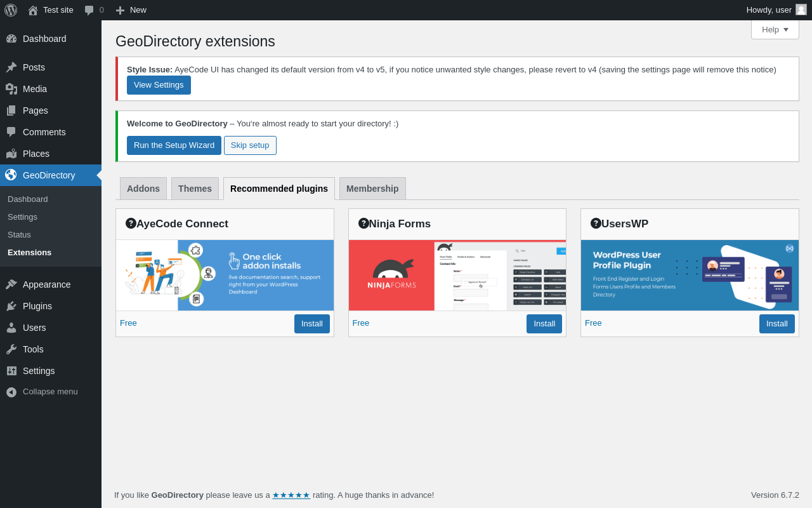
Task: Click the Collapse menu arrow icon
Action: (x=11, y=392)
